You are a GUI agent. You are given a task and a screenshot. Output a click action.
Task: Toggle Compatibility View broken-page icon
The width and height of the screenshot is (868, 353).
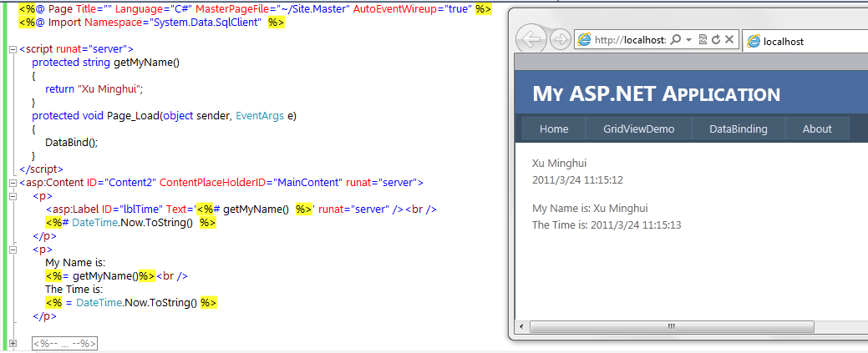click(x=703, y=40)
